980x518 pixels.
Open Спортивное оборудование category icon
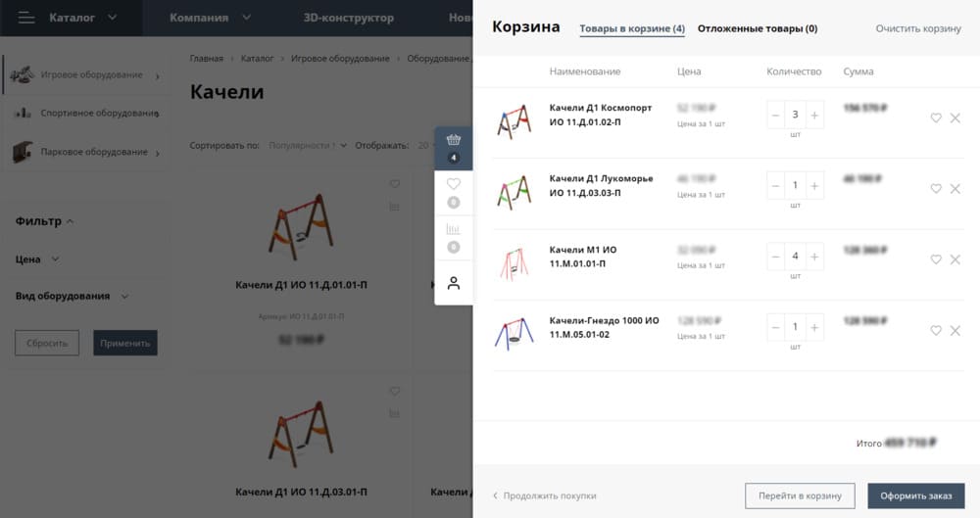[x=23, y=113]
